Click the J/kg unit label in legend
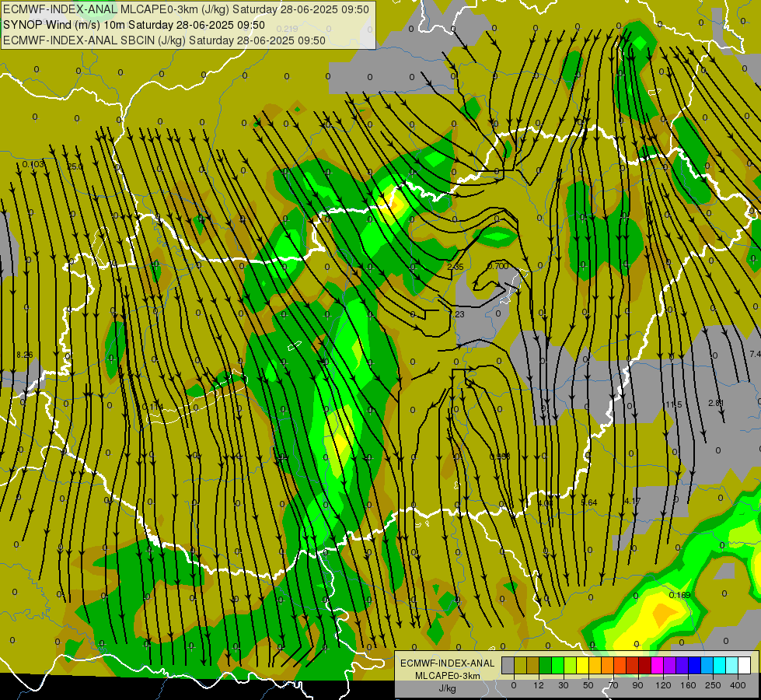Image resolution: width=761 pixels, height=700 pixels. tap(448, 688)
